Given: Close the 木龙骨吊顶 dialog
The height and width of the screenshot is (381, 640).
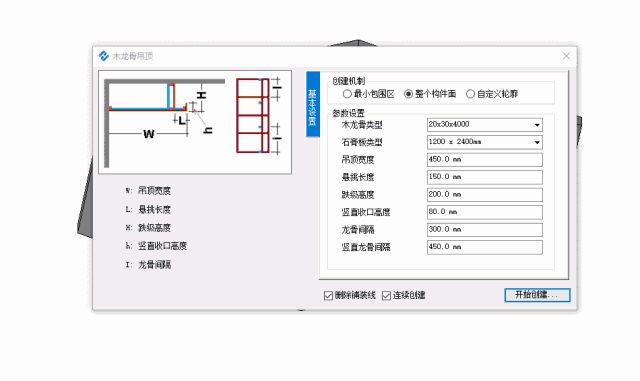Looking at the screenshot, I should [x=566, y=56].
